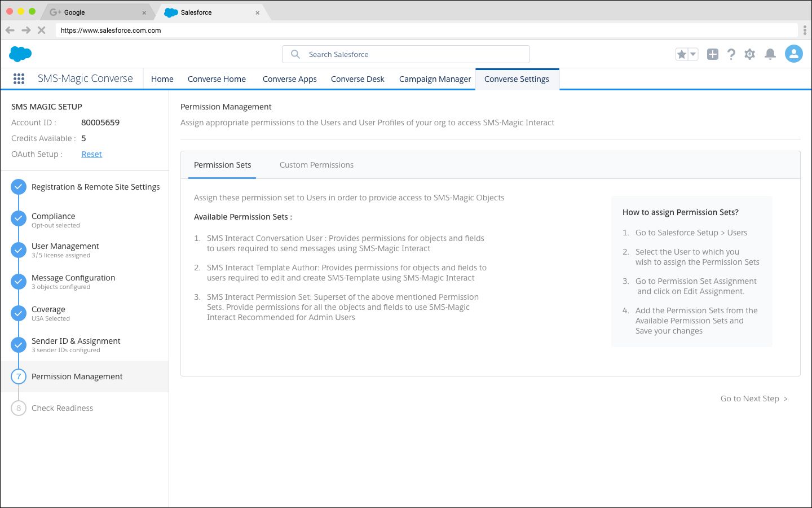This screenshot has width=812, height=508.
Task: Open the Converse Apps tab
Action: (x=290, y=79)
